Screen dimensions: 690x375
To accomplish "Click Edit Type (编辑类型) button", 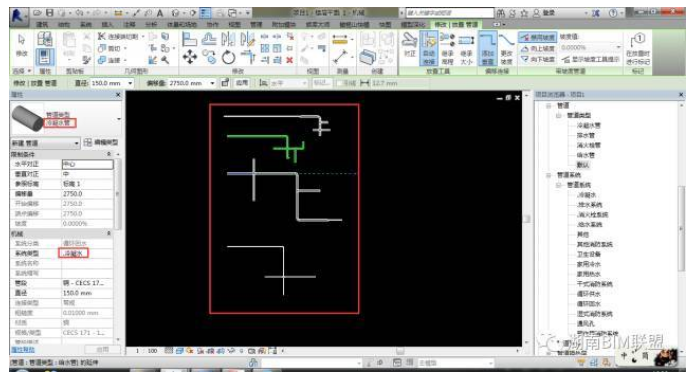I will (x=101, y=143).
